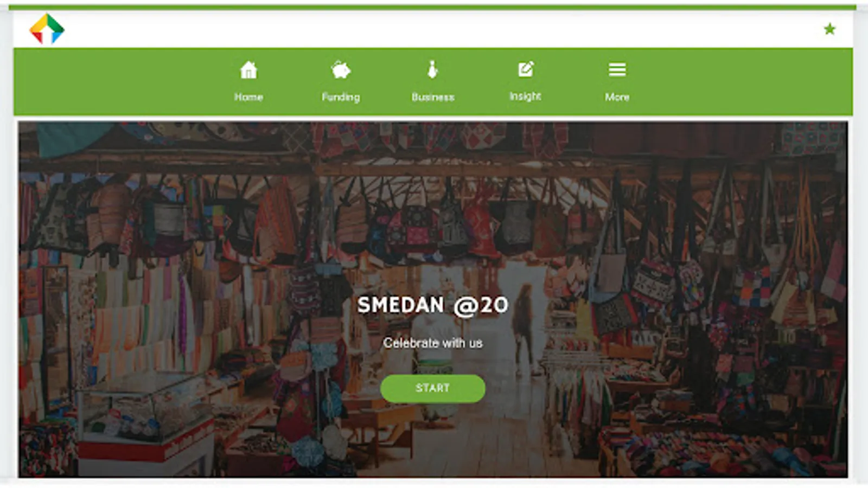Go to Home text label
The width and height of the screenshot is (868, 488).
248,97
